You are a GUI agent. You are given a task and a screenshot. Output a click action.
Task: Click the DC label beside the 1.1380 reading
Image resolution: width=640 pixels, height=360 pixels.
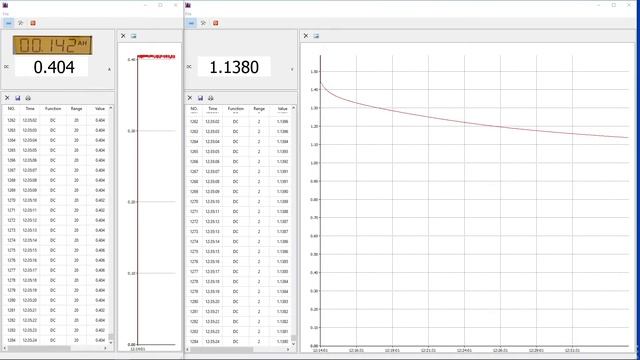189,67
